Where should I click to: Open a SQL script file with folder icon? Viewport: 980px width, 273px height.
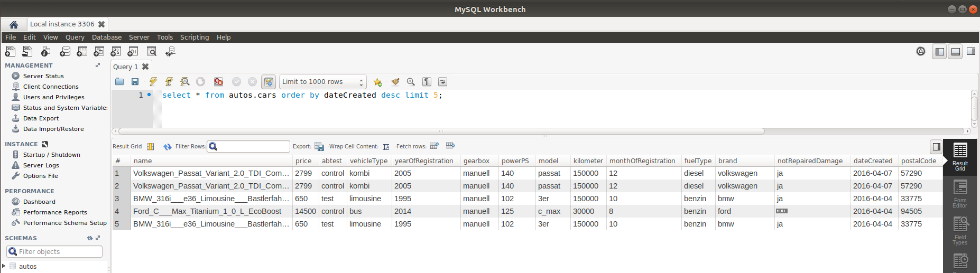(119, 82)
